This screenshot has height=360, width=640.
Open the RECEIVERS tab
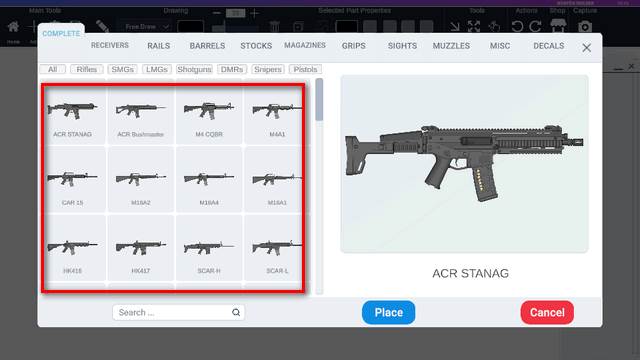(x=110, y=45)
